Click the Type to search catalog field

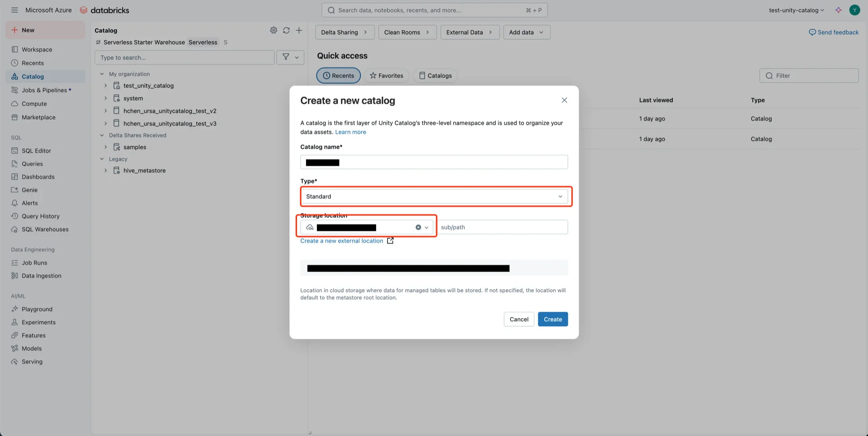coord(184,57)
